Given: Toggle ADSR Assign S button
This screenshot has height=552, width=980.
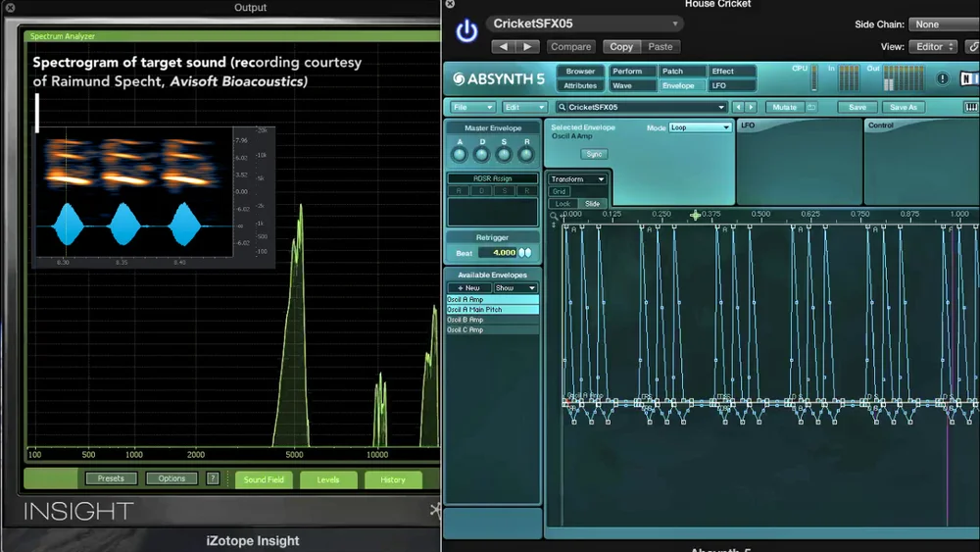Looking at the screenshot, I should [x=505, y=190].
